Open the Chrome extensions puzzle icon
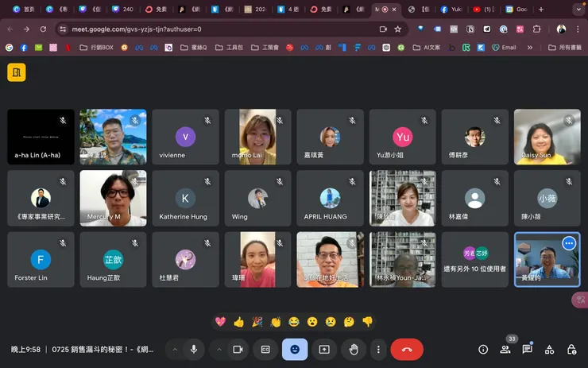Image resolution: width=588 pixels, height=368 pixels. 536,29
